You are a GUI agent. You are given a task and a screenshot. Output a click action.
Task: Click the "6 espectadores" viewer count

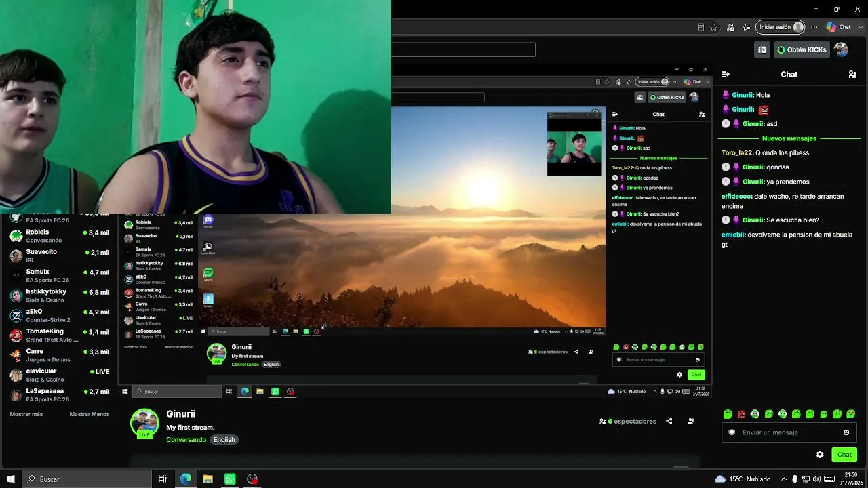[628, 421]
